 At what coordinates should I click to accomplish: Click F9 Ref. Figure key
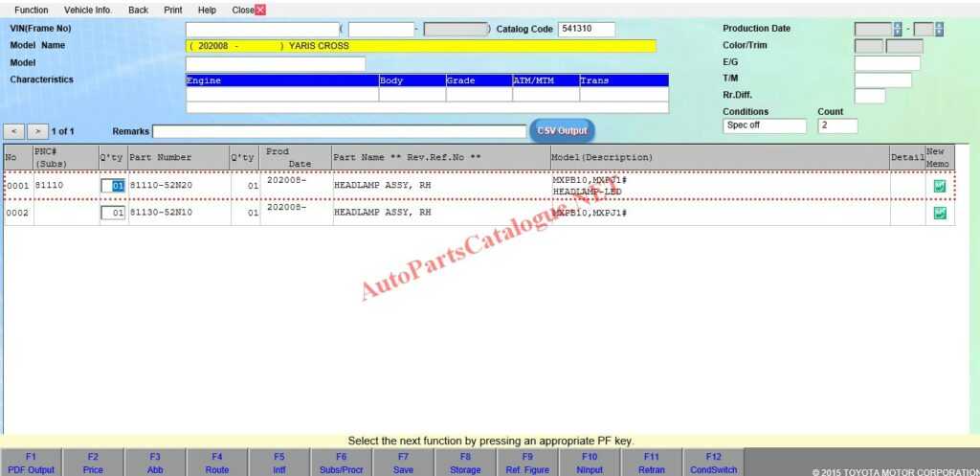pos(527,463)
